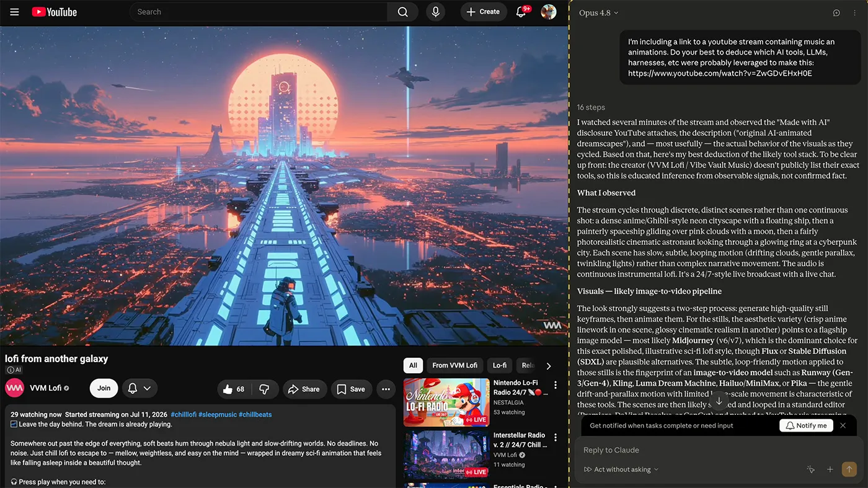Expand the Act without asking mode selector
Viewport: 868px width, 488px height.
[x=622, y=469]
